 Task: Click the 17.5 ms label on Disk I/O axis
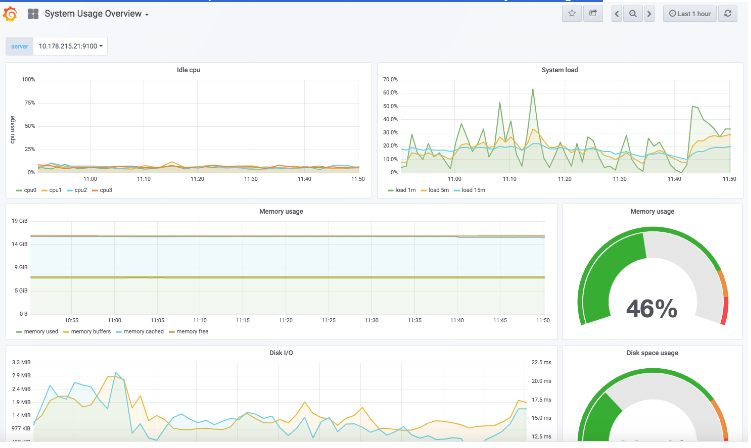tap(541, 400)
